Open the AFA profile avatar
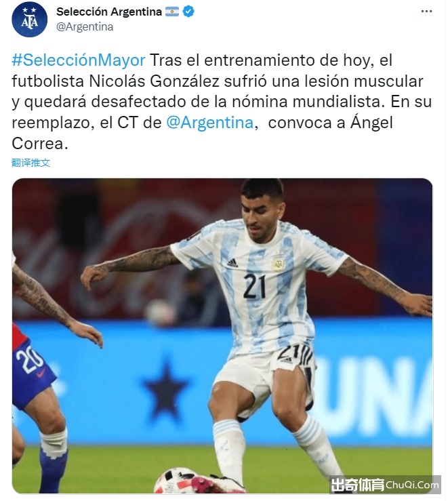This screenshot has width=448, height=501. pyautogui.click(x=29, y=20)
